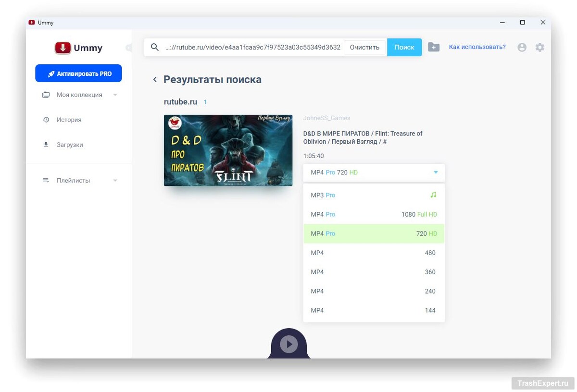This screenshot has height=392, width=577.
Task: Expand Моя коллекция dropdown arrow
Action: click(x=115, y=95)
